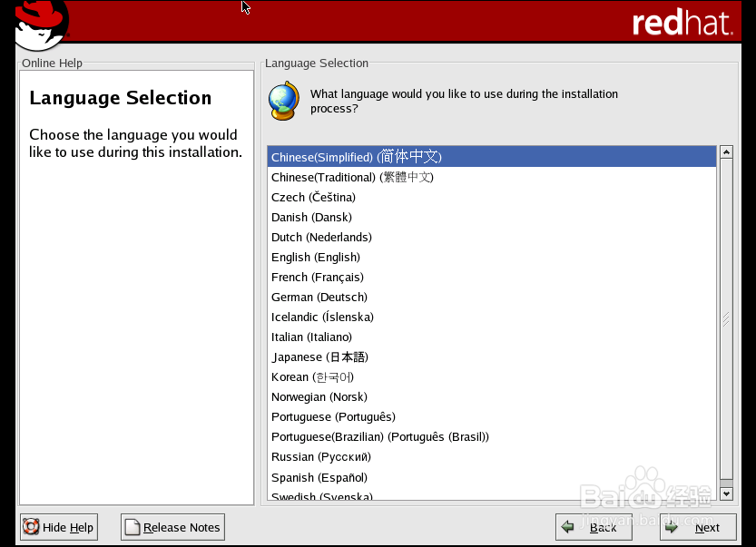The image size is (756, 547).
Task: Pick German (Deutsch)
Action: pyautogui.click(x=492, y=298)
